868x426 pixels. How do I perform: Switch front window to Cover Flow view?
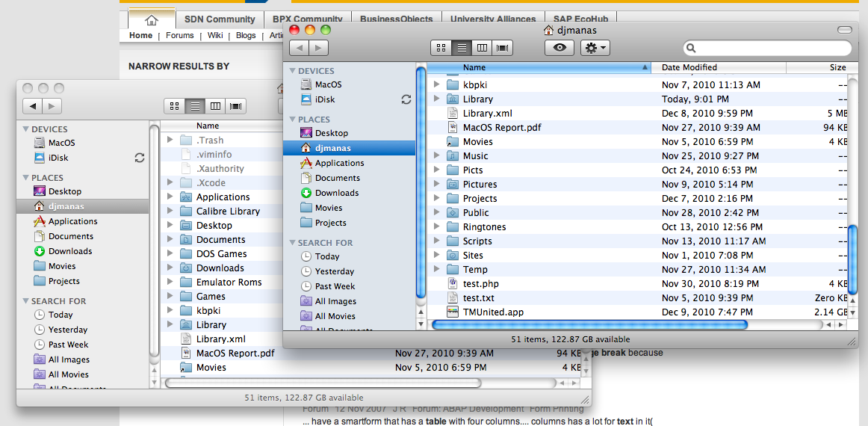tap(503, 48)
